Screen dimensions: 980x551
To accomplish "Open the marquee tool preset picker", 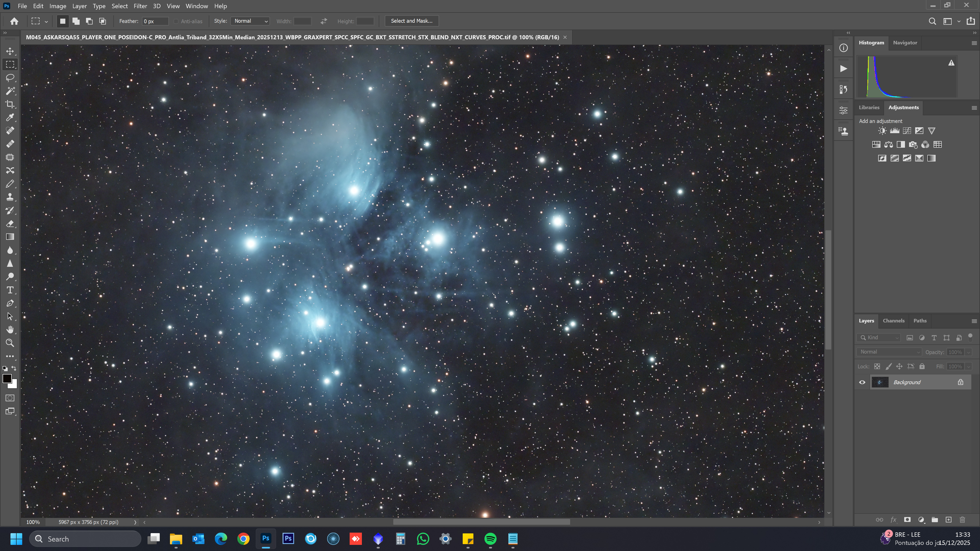I will coord(46,22).
